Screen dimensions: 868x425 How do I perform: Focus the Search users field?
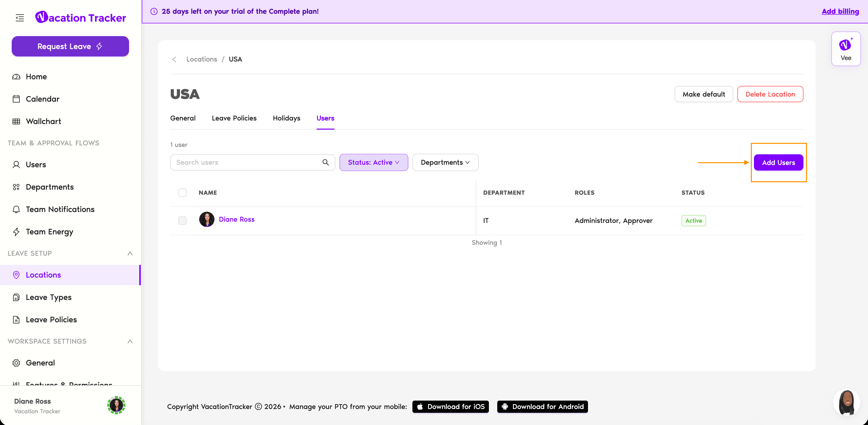point(253,162)
